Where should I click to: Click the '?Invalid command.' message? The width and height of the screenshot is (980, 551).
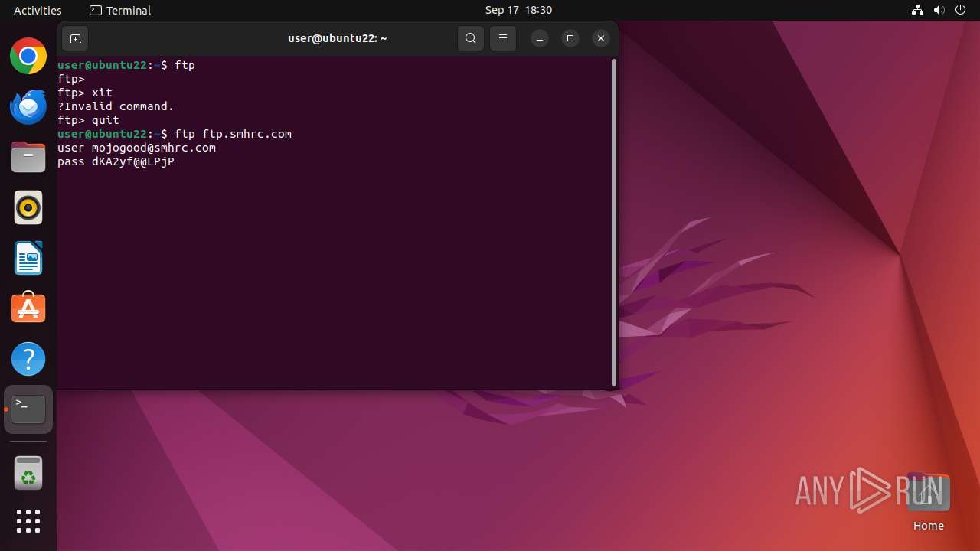116,106
